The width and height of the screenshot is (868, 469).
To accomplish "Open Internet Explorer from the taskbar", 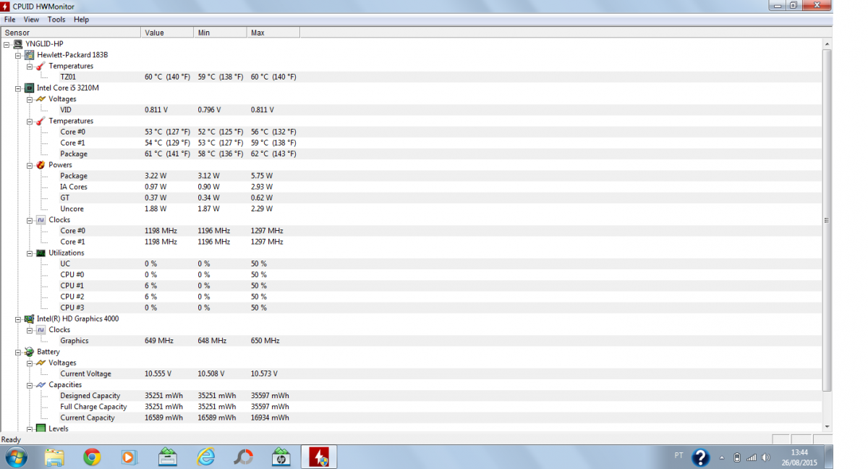I will [205, 457].
